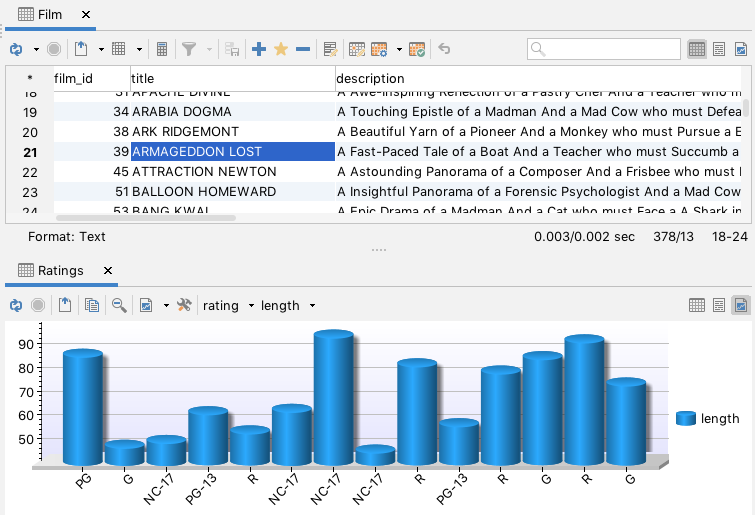The height and width of the screenshot is (515, 755).
Task: Close the Ratings tab
Action: (108, 271)
